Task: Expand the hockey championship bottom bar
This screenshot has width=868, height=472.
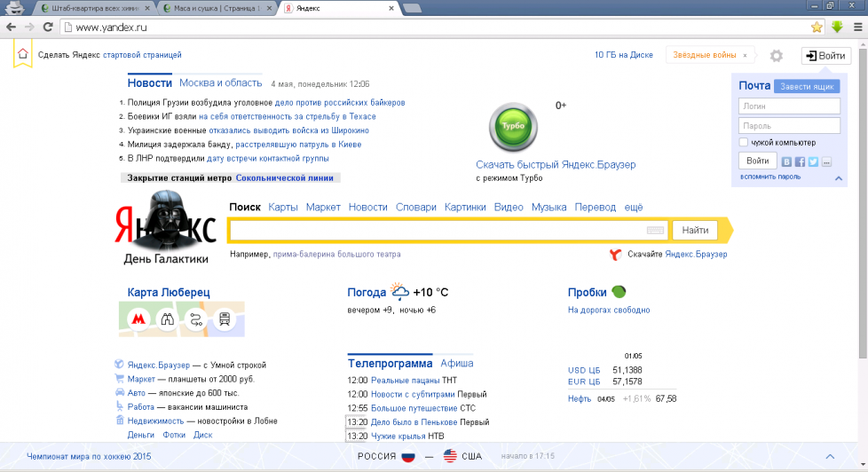Action: click(x=830, y=456)
